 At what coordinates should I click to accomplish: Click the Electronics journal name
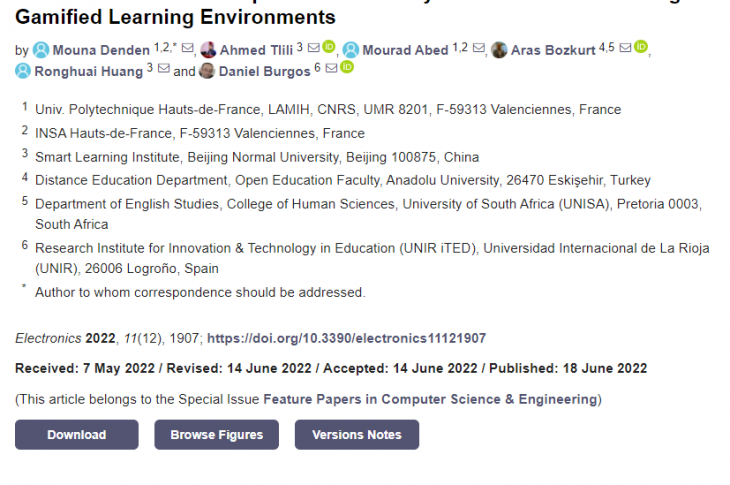(x=48, y=339)
